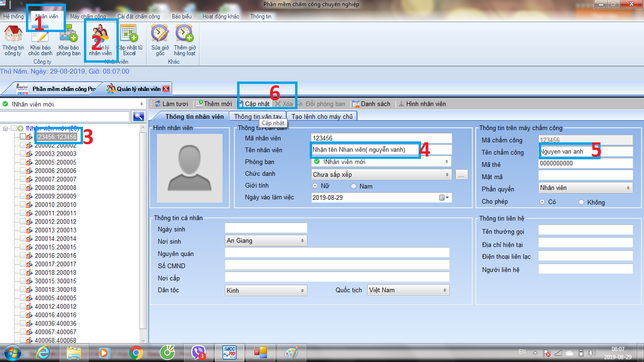Open the Chức danh dropdown
Screen dimensions: 644x362
tap(381, 174)
